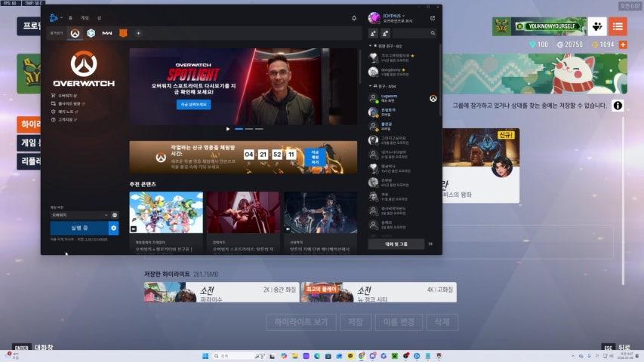This screenshot has width=644, height=362.
Task: Open the 대화 및 그룹 chats button
Action: [396, 244]
